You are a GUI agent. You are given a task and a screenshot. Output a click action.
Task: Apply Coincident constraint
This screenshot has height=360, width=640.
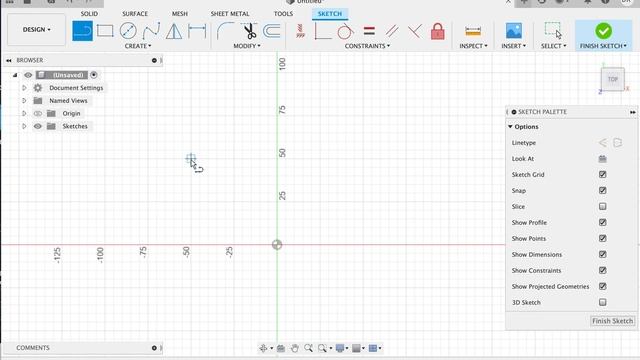pos(415,31)
